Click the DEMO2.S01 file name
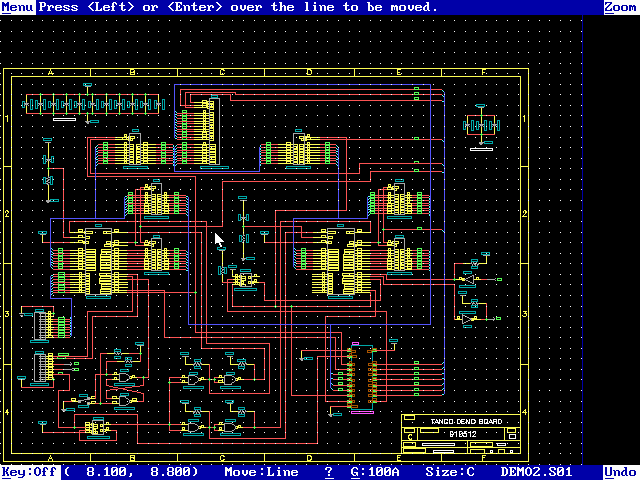 (x=536, y=472)
